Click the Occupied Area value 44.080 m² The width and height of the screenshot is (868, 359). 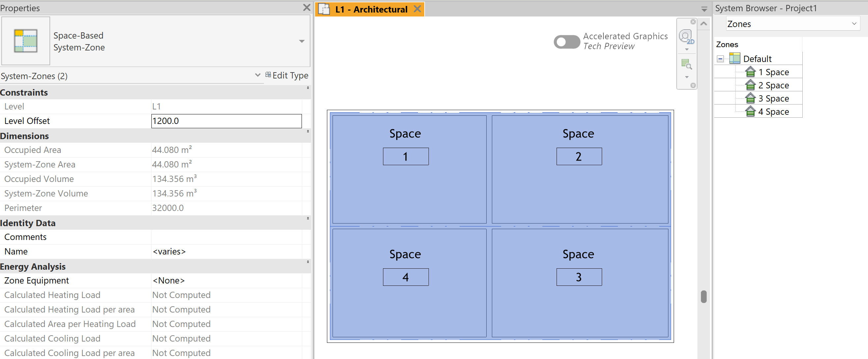coord(172,150)
